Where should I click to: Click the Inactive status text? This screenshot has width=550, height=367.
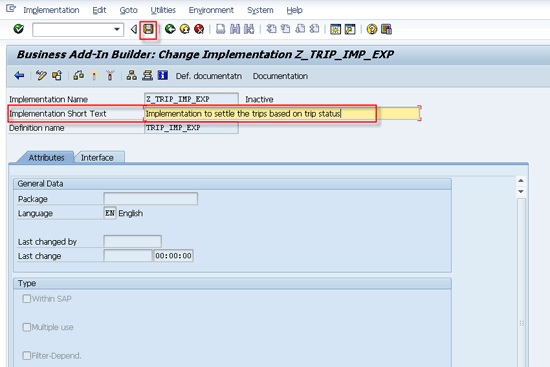pyautogui.click(x=259, y=99)
